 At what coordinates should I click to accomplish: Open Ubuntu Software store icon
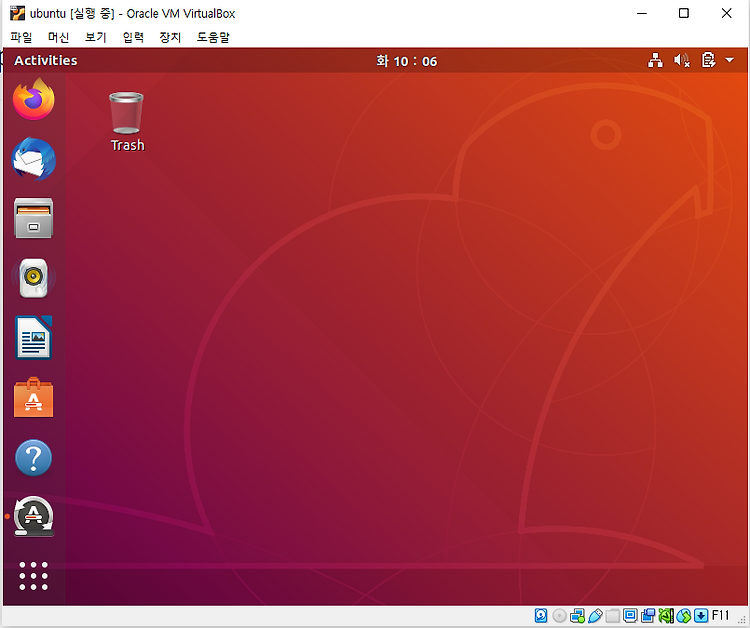point(33,397)
